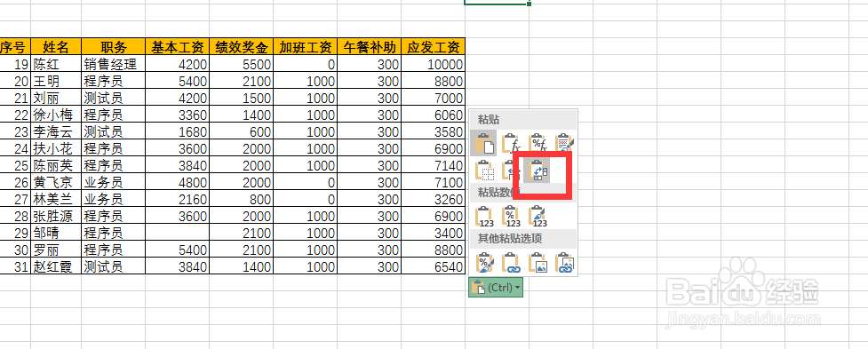Select the name cell 林美兰
868x349 pixels.
56,199
